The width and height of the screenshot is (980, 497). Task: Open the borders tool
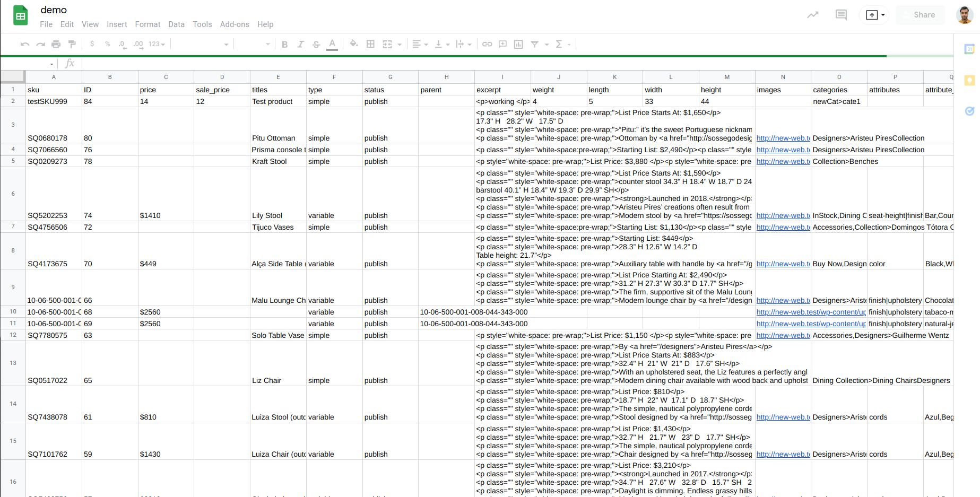370,44
